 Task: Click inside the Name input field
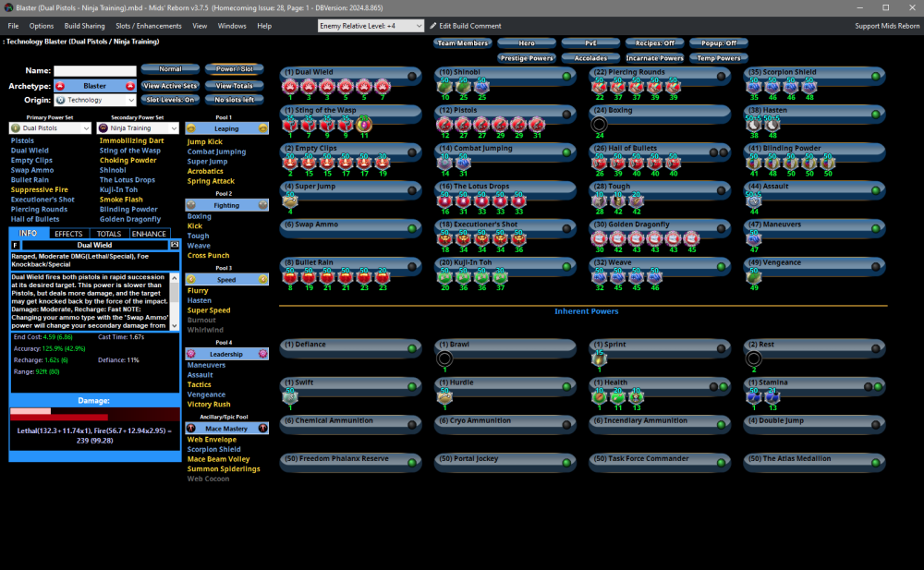click(x=95, y=69)
